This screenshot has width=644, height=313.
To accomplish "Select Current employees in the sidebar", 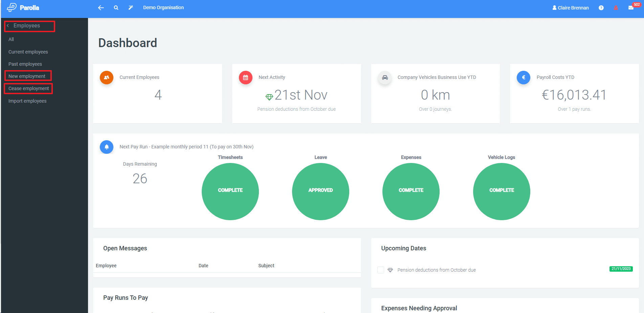I will click(x=28, y=52).
